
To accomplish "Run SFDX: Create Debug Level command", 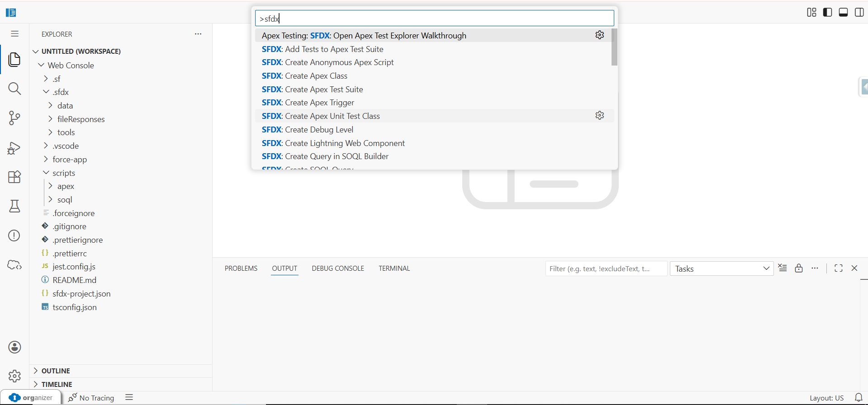I will pos(435,129).
